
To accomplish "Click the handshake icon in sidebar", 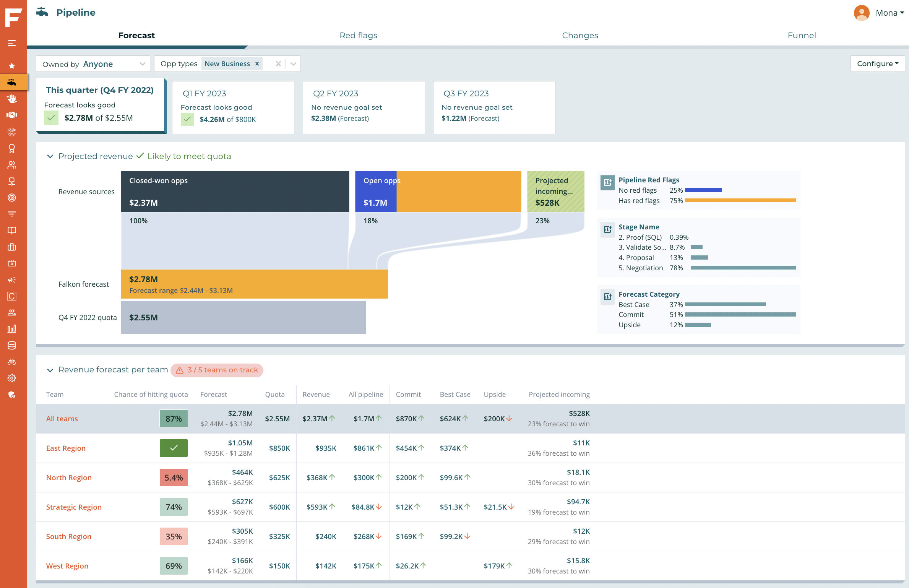I will tap(12, 115).
